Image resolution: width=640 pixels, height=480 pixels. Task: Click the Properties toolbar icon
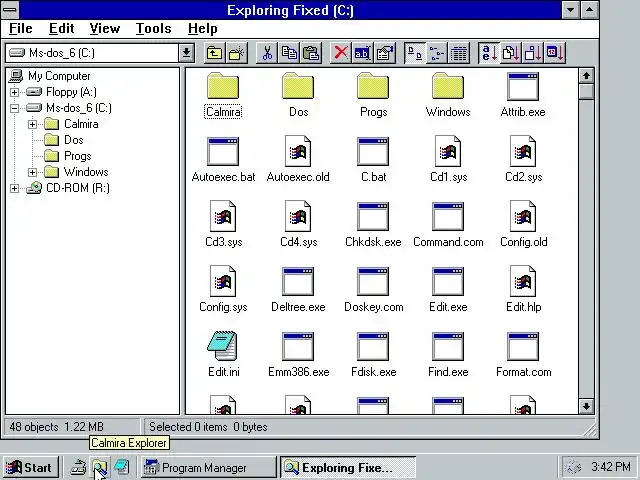pyautogui.click(x=385, y=53)
